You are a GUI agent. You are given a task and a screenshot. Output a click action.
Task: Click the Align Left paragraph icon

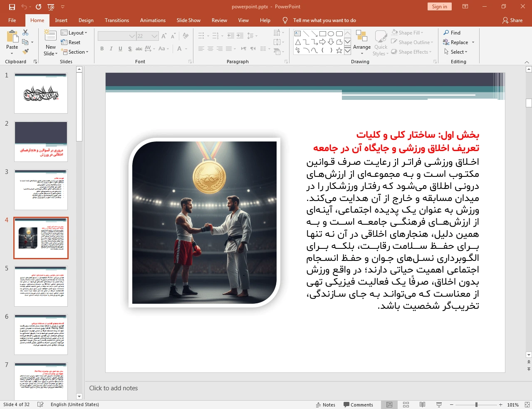[201, 49]
